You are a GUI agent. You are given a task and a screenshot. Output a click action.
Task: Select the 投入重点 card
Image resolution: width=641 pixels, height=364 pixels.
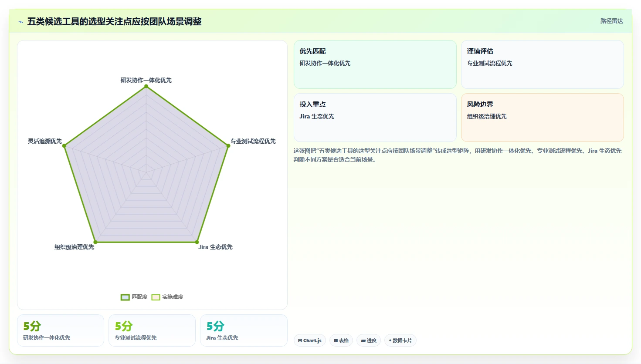click(375, 118)
